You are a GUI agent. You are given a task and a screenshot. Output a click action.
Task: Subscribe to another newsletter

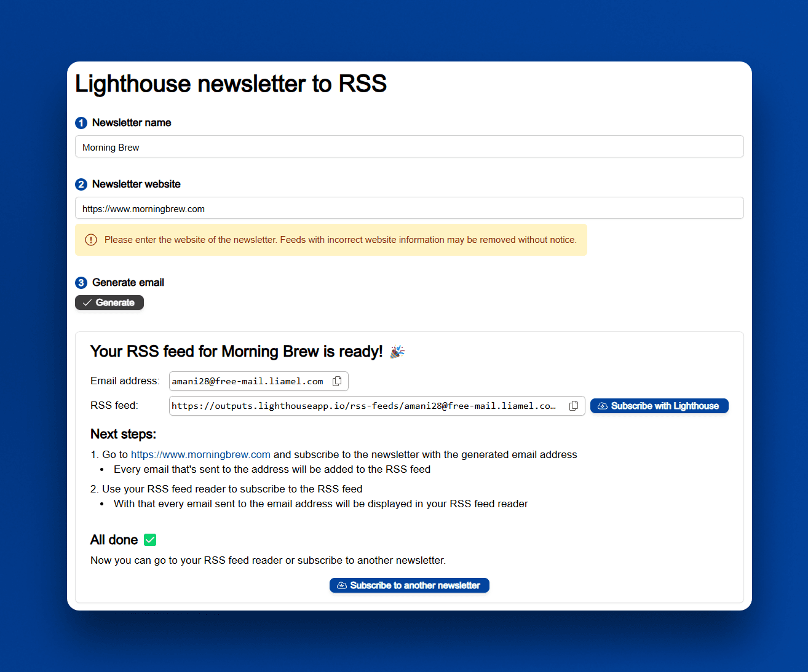click(409, 585)
